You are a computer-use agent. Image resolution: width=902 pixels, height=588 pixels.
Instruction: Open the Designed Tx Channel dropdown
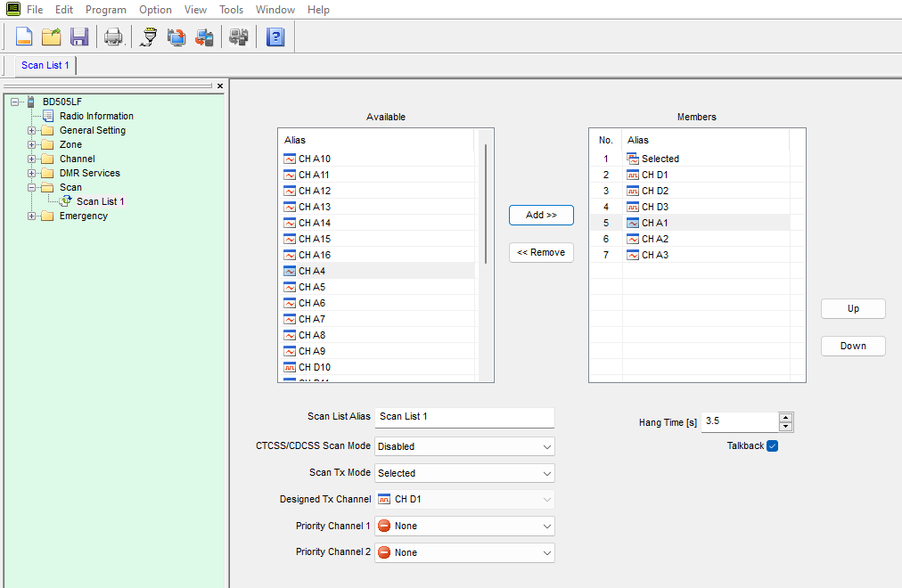[x=464, y=500]
